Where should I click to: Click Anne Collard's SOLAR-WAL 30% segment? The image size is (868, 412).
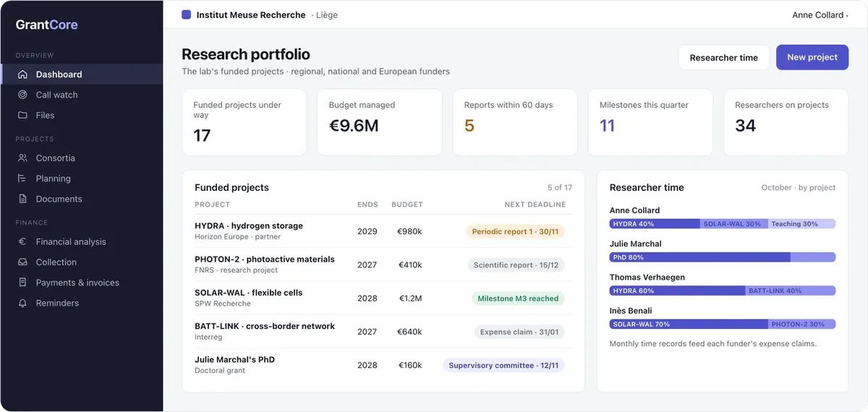pyautogui.click(x=734, y=224)
